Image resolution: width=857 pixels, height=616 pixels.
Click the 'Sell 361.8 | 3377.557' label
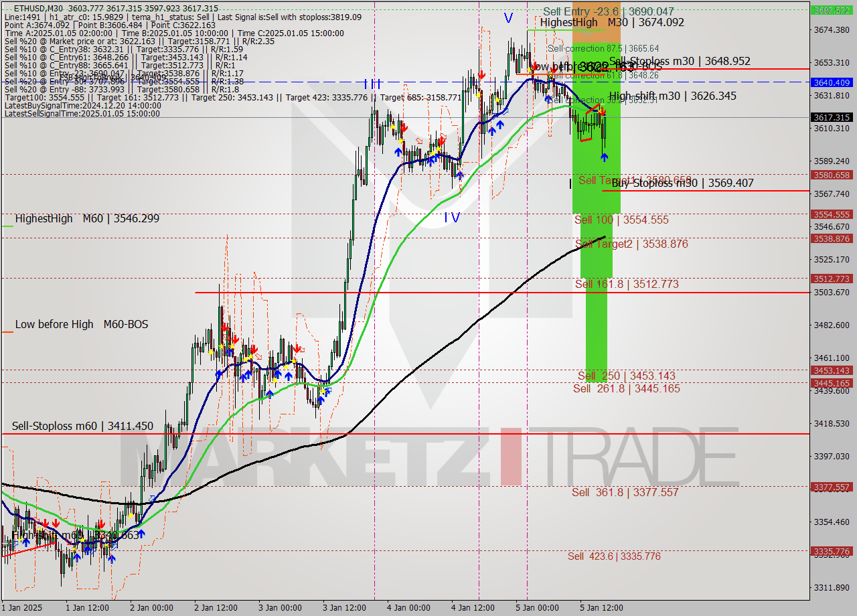625,492
